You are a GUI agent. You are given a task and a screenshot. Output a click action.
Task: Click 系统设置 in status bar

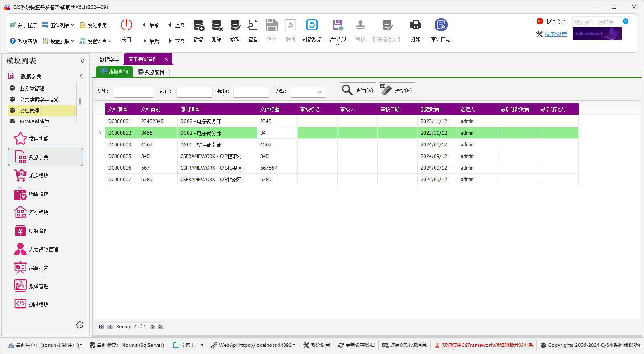click(316, 345)
